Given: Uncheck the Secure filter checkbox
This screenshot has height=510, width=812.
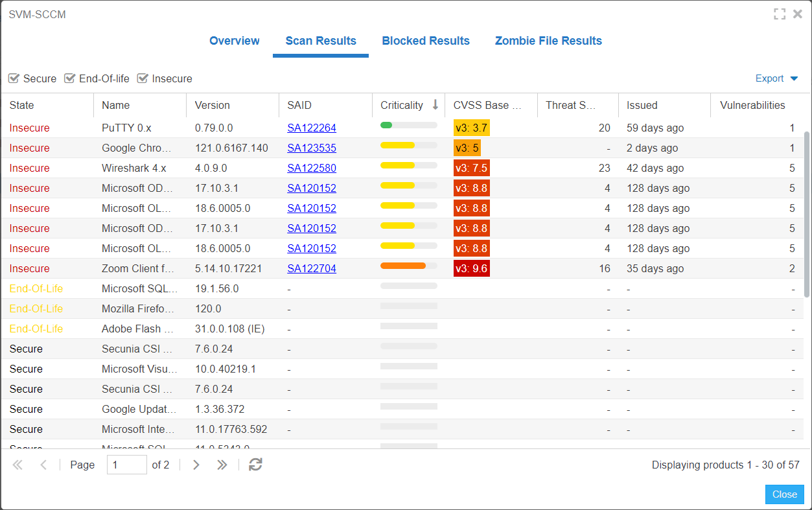Looking at the screenshot, I should click(x=14, y=78).
